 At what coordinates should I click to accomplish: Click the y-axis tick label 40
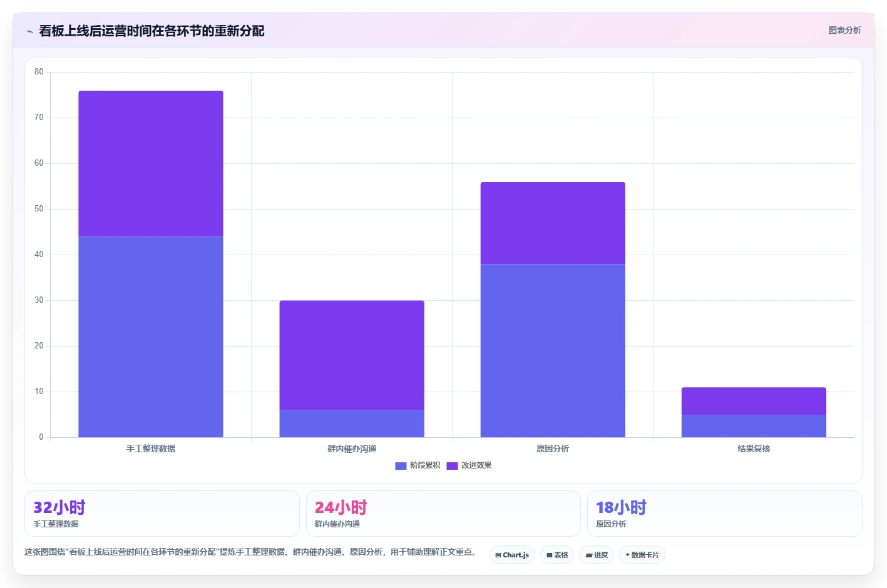(x=39, y=255)
